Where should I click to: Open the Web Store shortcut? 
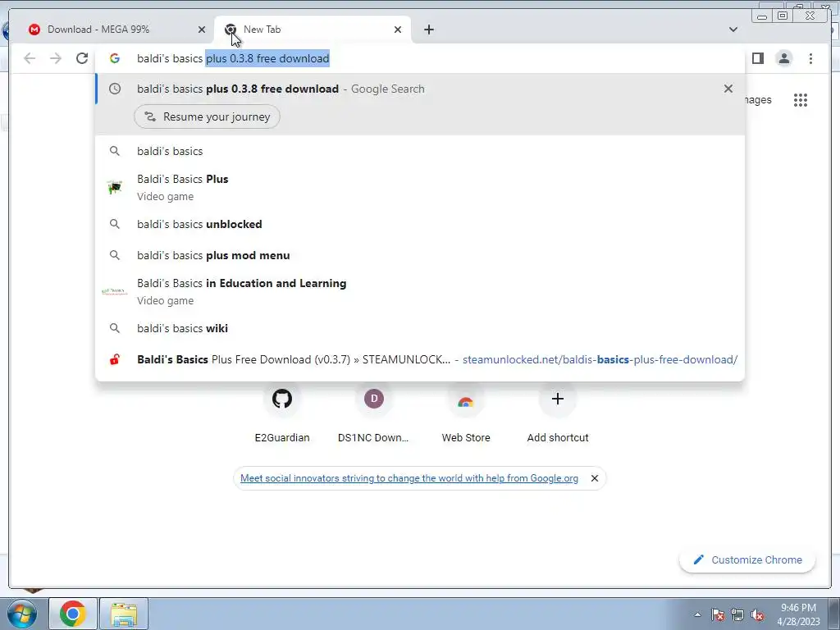click(466, 414)
